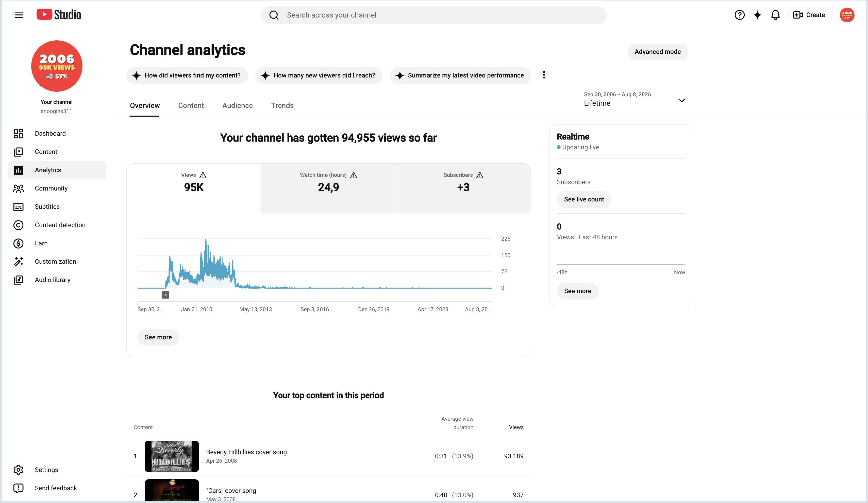Click the See live count button
This screenshot has height=503, width=868.
[583, 199]
